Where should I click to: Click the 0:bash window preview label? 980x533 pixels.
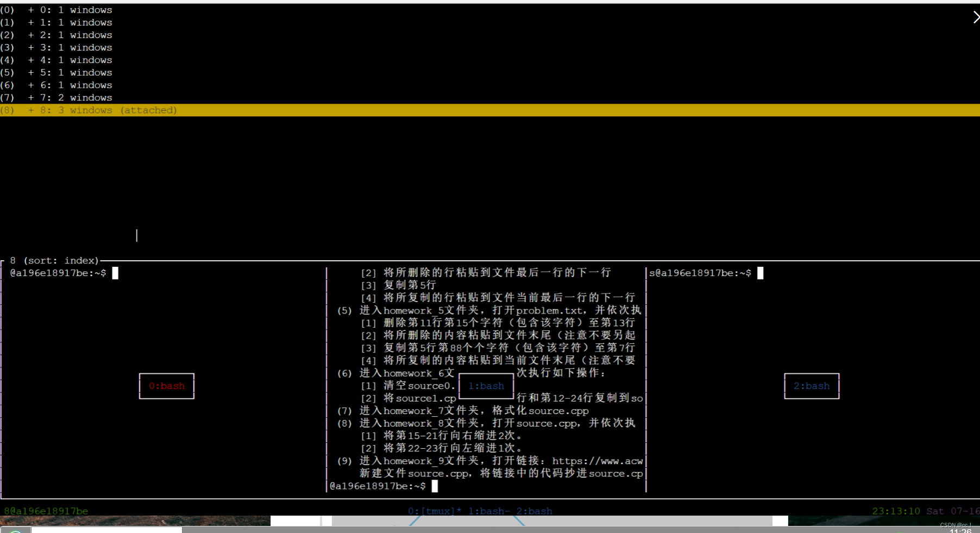(167, 386)
